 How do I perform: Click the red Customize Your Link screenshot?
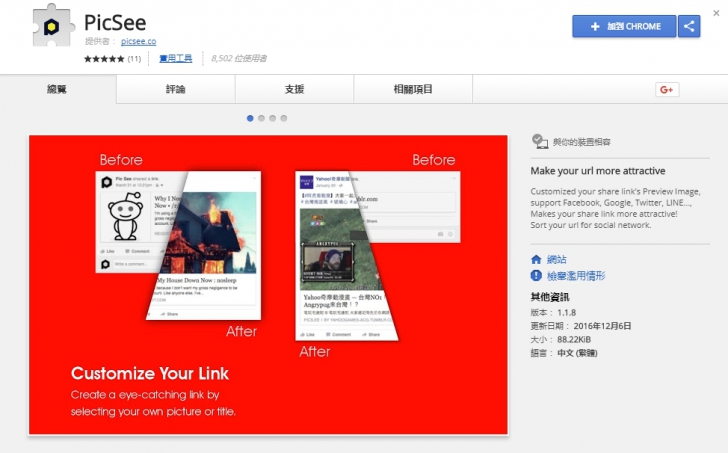[268, 285]
